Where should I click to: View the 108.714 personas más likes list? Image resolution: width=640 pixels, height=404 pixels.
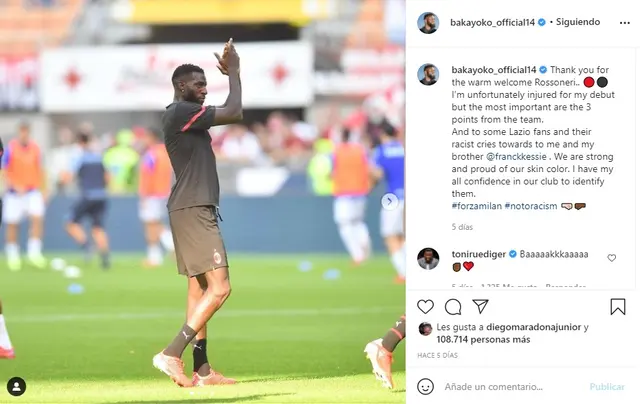[x=483, y=340]
